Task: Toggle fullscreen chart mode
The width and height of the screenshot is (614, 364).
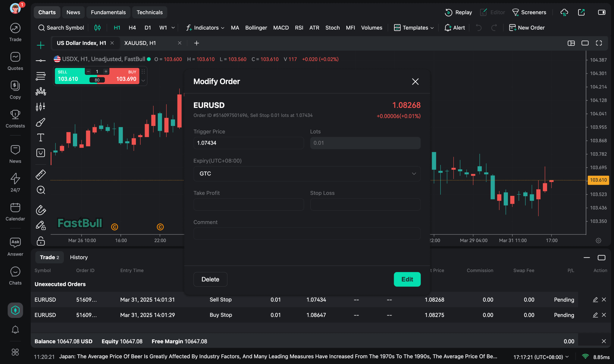Action: click(x=599, y=43)
